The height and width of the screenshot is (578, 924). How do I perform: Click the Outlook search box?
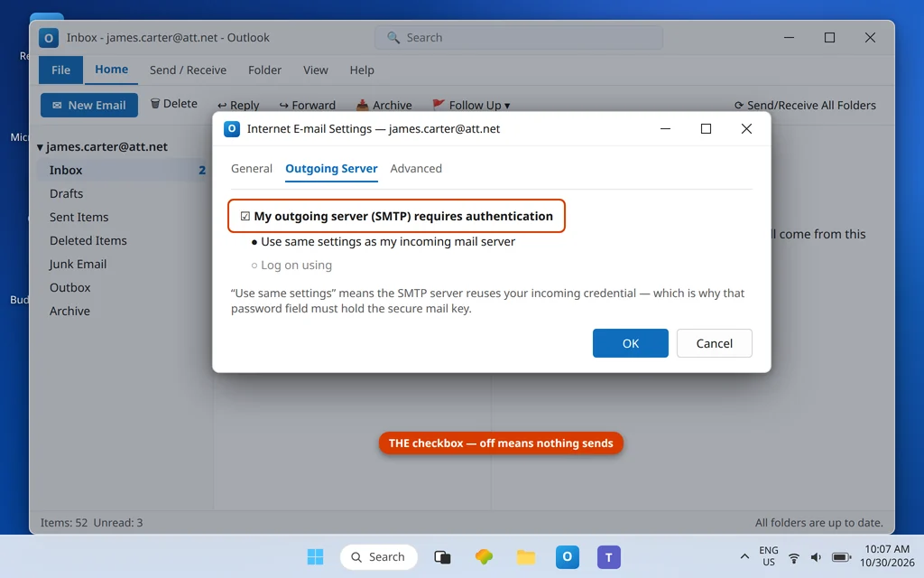(519, 38)
